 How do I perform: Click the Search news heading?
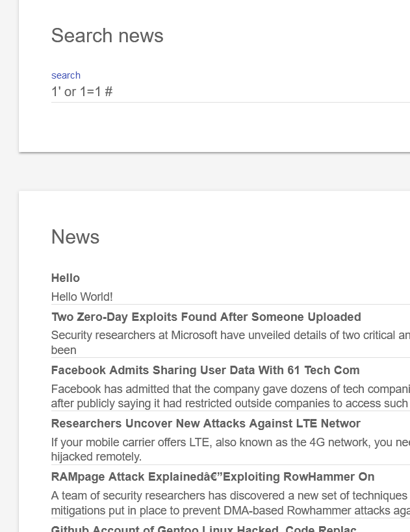point(107,36)
